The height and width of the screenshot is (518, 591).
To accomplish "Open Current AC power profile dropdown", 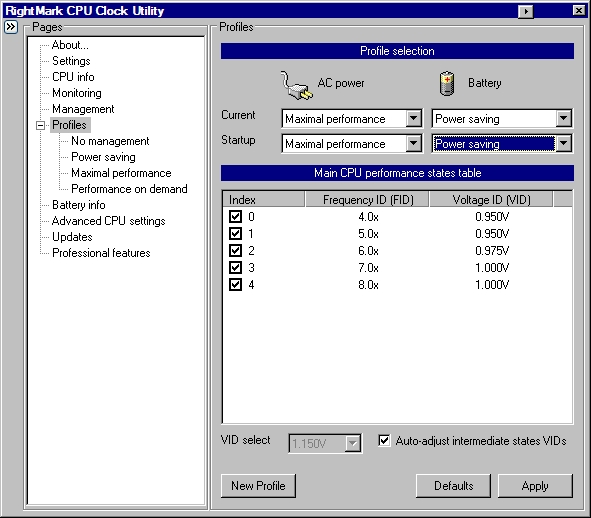I will [x=413, y=119].
